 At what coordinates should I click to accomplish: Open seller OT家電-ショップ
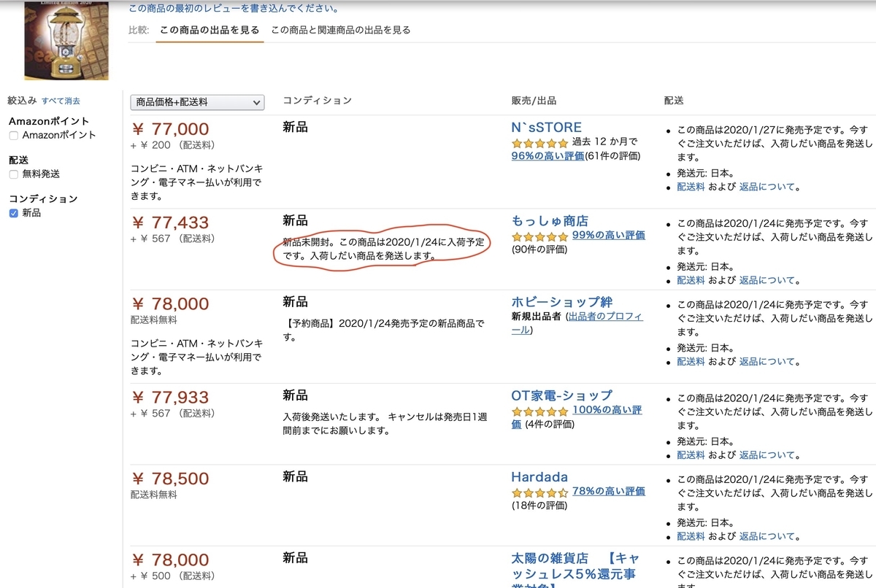pos(562,395)
